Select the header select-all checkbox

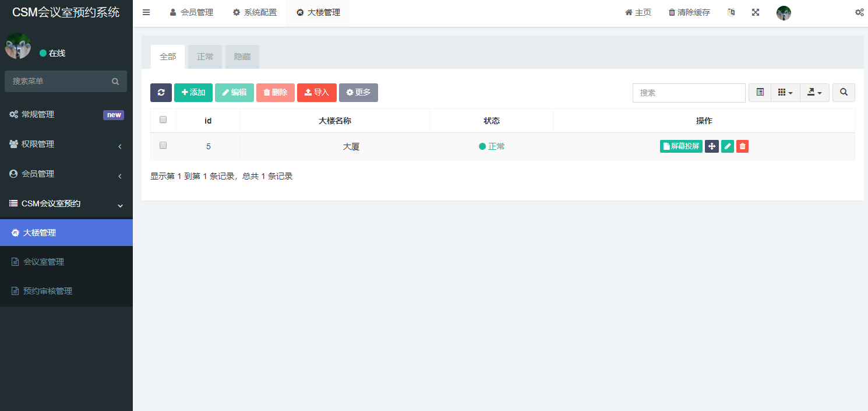pyautogui.click(x=163, y=120)
